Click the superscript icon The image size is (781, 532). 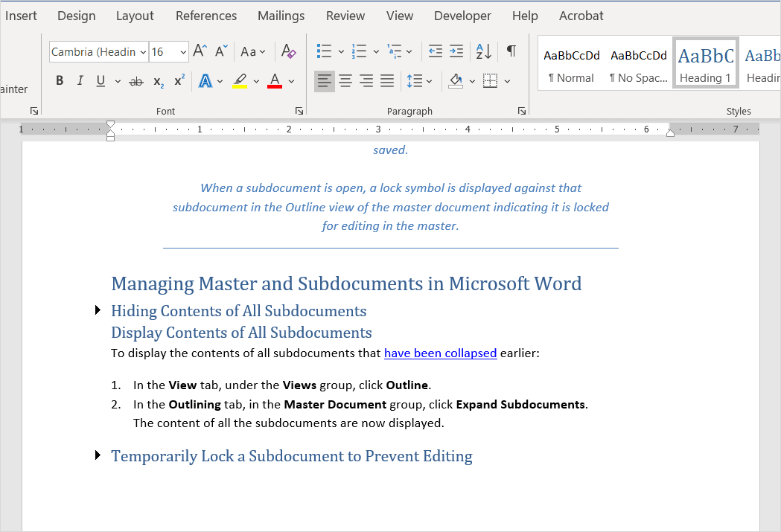coord(178,80)
